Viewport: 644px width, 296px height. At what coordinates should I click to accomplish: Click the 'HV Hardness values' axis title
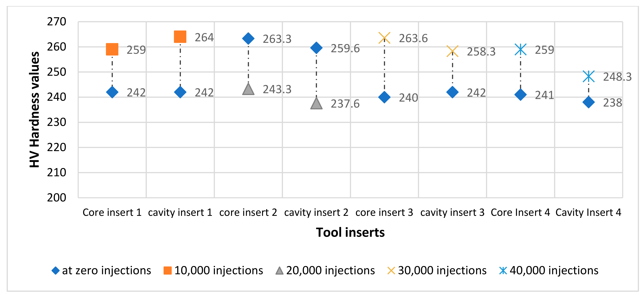point(34,109)
